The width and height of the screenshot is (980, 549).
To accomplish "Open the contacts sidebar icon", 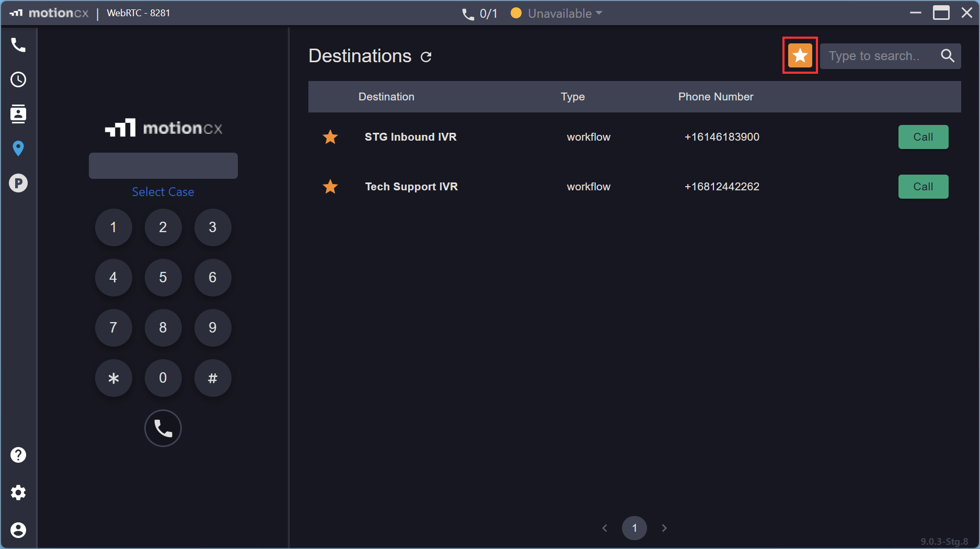I will 18,114.
